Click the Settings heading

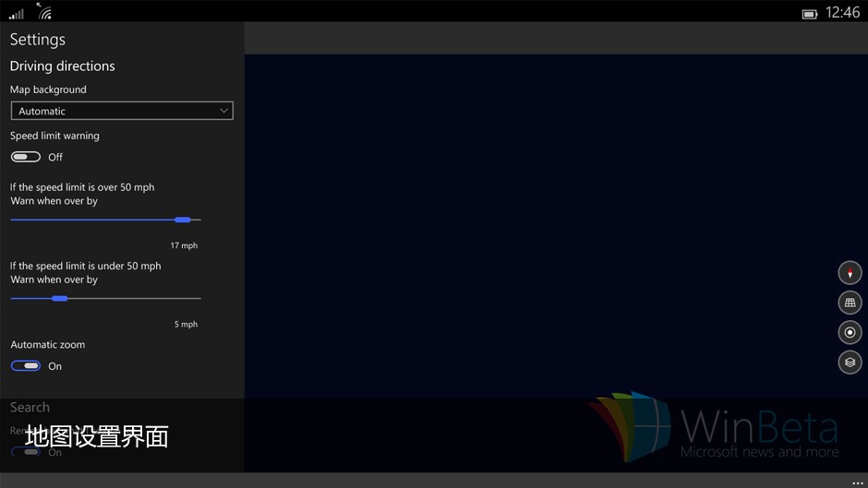point(38,40)
